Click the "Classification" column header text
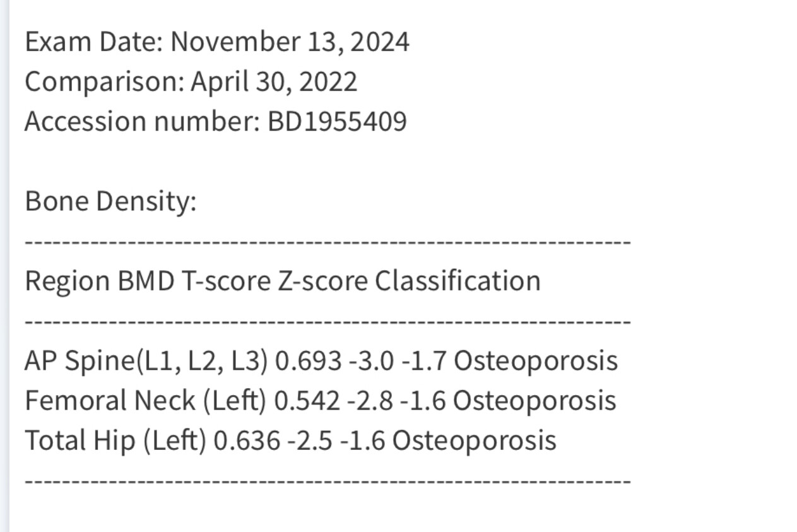Viewport: 797px width, 532px height. point(458,281)
